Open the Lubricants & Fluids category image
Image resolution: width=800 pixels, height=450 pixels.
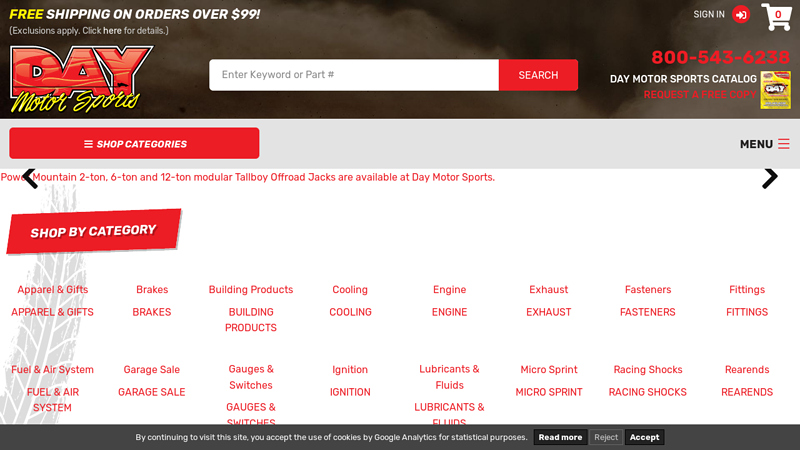[x=449, y=377]
